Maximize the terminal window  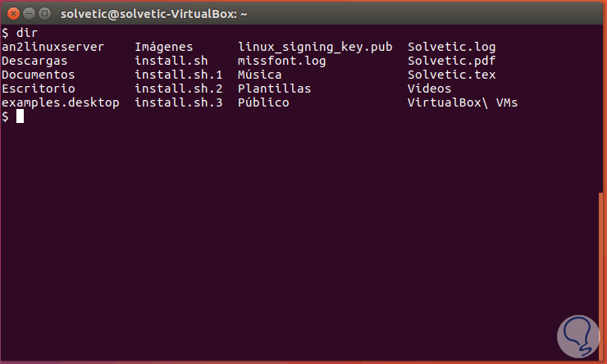(x=43, y=12)
